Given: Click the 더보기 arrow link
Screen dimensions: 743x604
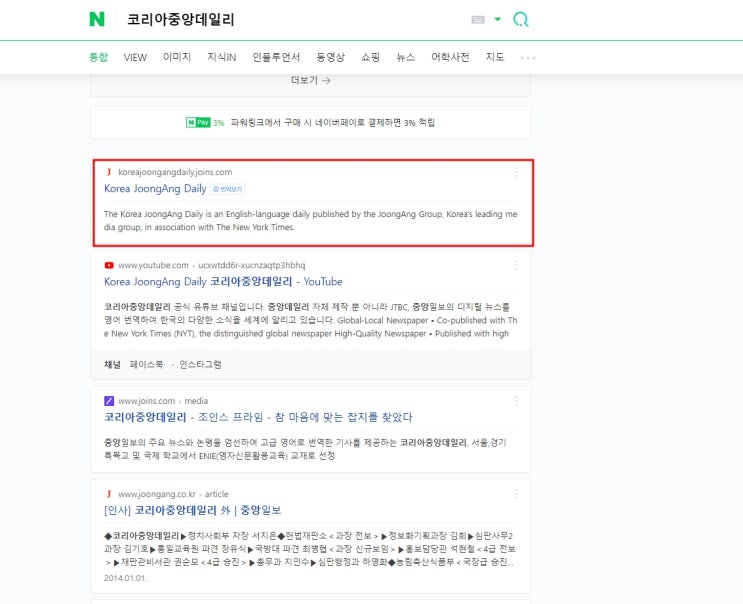Looking at the screenshot, I should point(310,81).
